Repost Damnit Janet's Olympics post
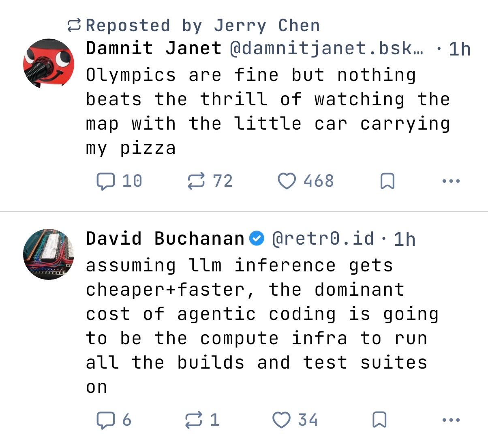The width and height of the screenshot is (488, 448). click(196, 181)
